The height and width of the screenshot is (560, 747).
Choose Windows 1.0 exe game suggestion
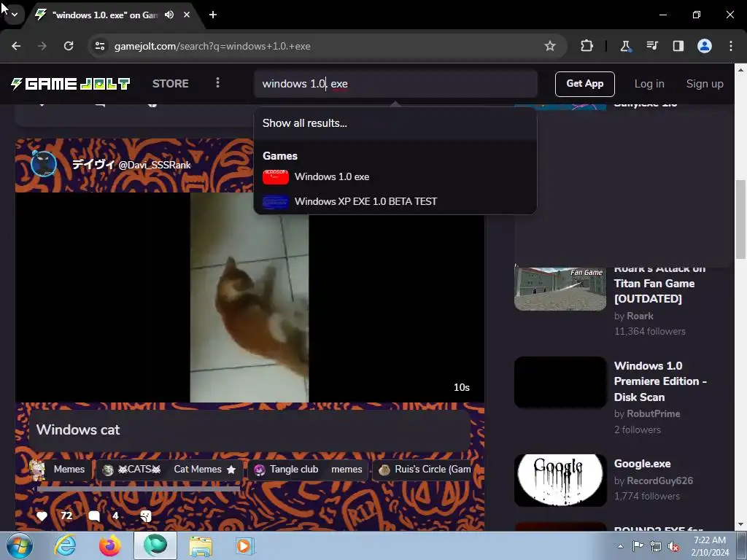[x=395, y=176]
